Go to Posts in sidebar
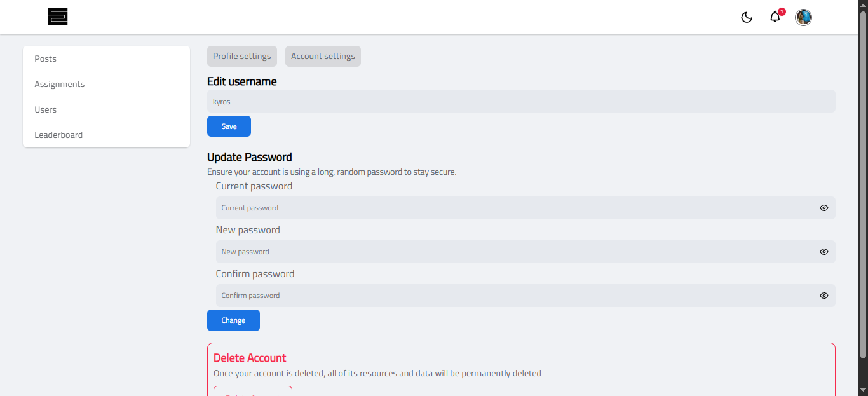The width and height of the screenshot is (868, 396). [x=46, y=58]
